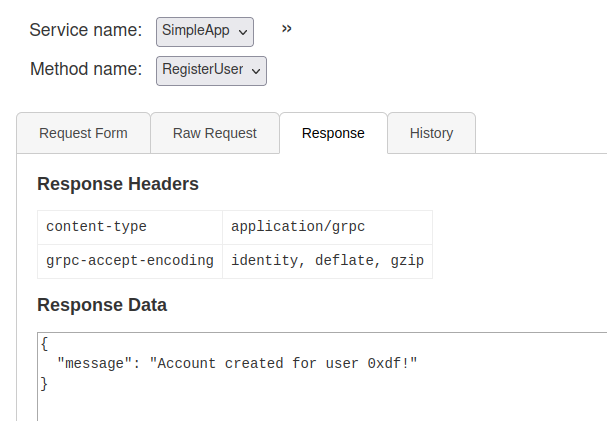Focus the Response Data text area

click(x=320, y=395)
